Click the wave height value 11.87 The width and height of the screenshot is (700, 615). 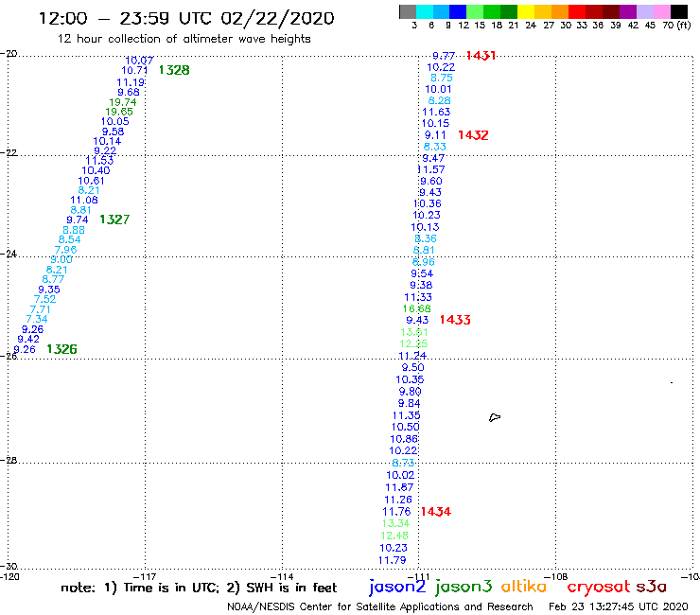399,487
